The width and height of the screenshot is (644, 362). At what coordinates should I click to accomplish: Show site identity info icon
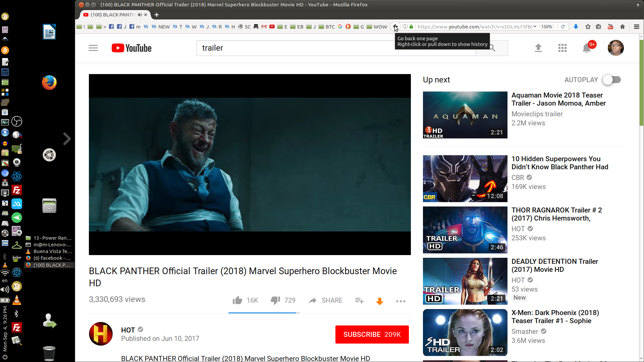point(405,26)
